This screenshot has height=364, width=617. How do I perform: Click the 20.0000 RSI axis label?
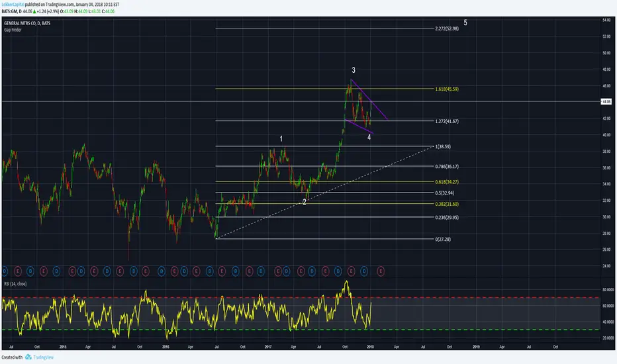tap(608, 338)
